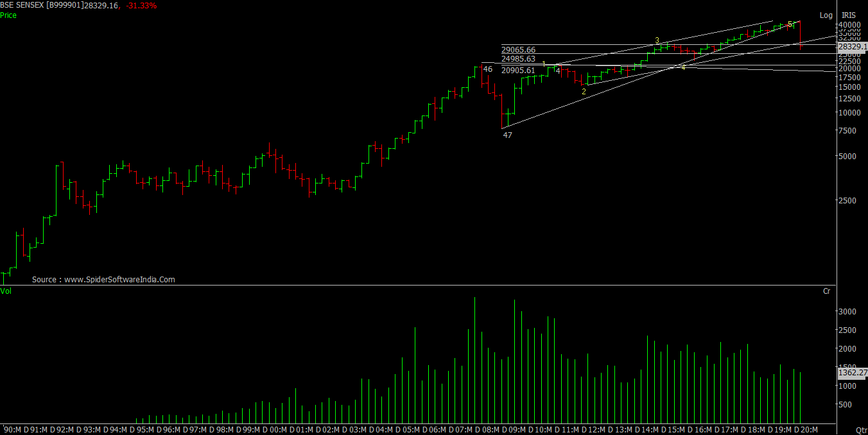
Task: Click the yellow wave 2 marker
Action: [x=584, y=92]
